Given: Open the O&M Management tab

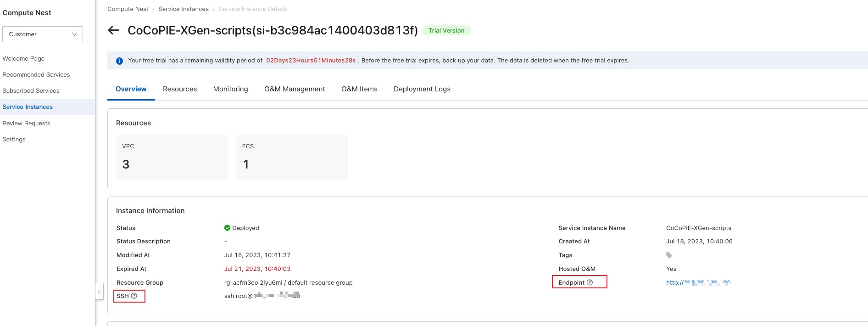Looking at the screenshot, I should coord(295,89).
